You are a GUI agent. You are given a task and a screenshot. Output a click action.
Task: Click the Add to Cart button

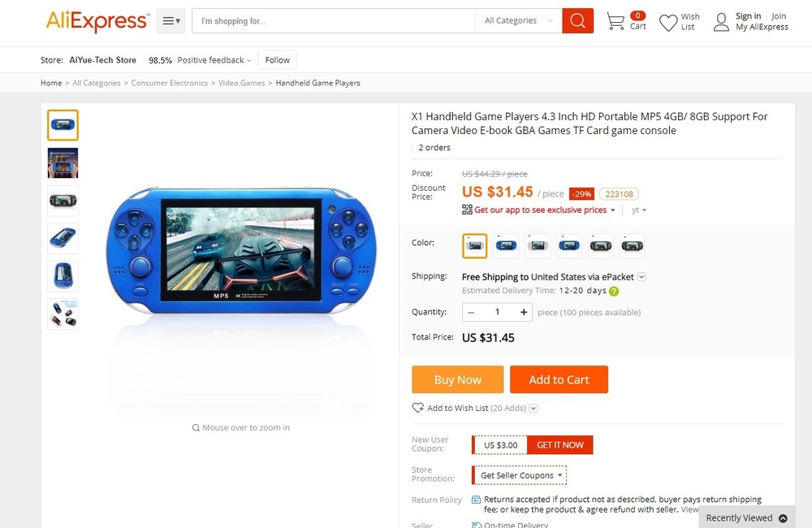pos(559,379)
